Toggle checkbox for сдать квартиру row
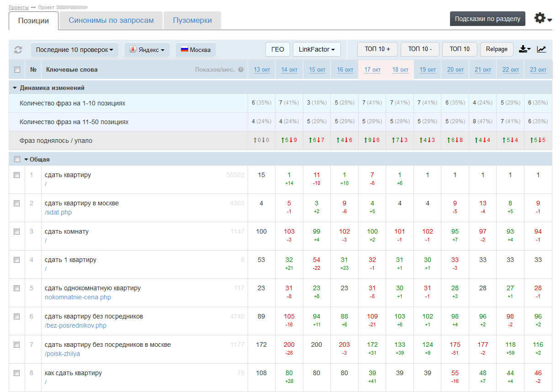Image resolution: width=556 pixels, height=392 pixels. [x=17, y=175]
